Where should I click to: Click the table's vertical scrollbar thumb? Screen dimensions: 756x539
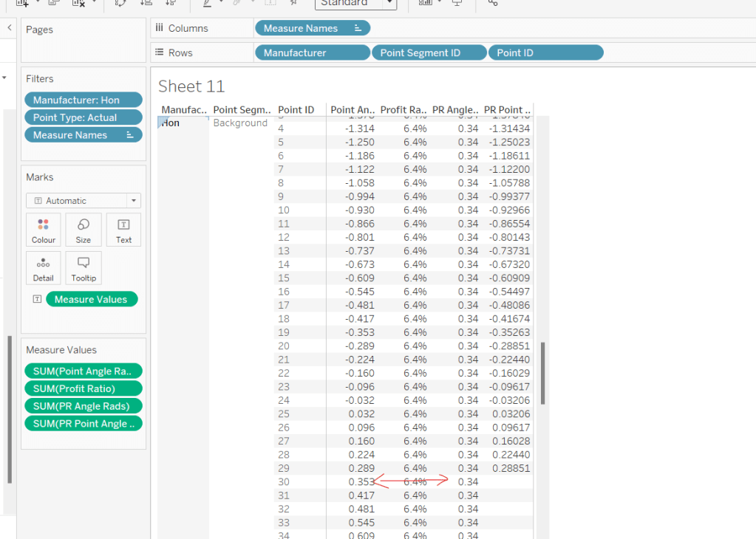(543, 373)
